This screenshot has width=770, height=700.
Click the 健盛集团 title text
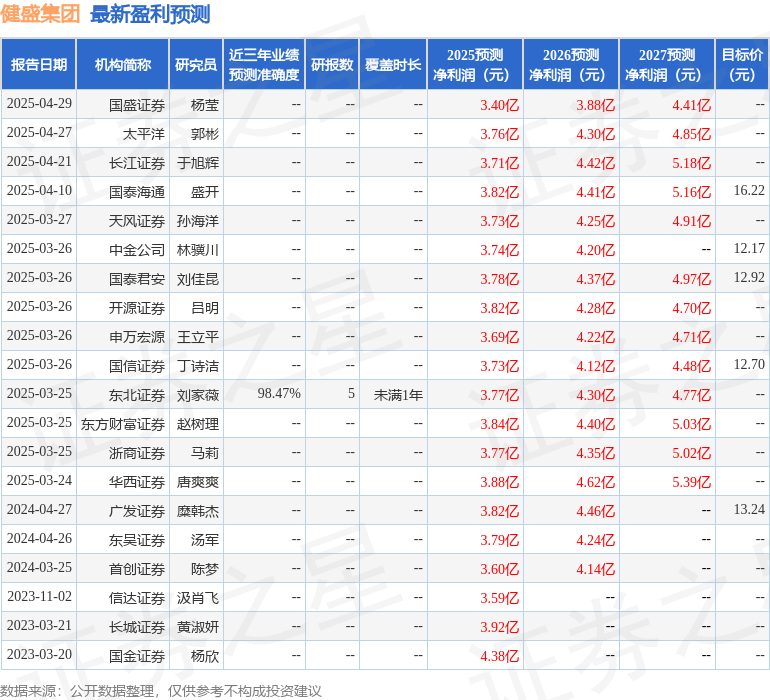click(x=40, y=14)
